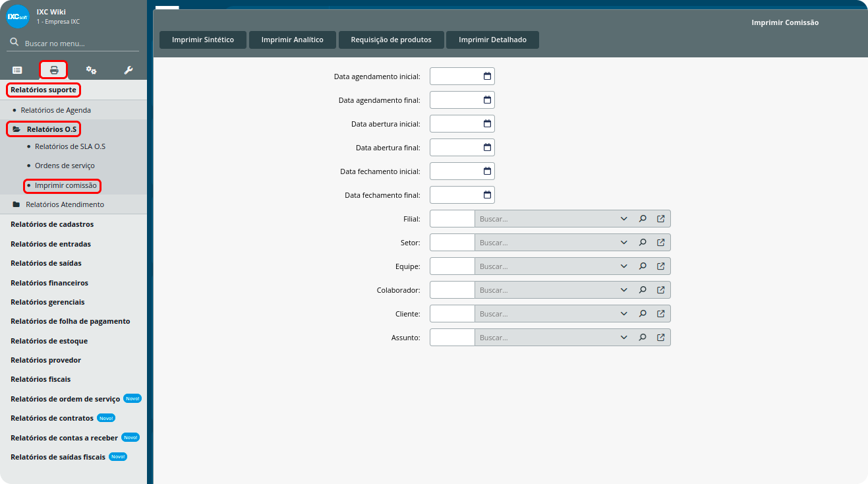Open Relatórios fiscais menu

[x=41, y=379]
